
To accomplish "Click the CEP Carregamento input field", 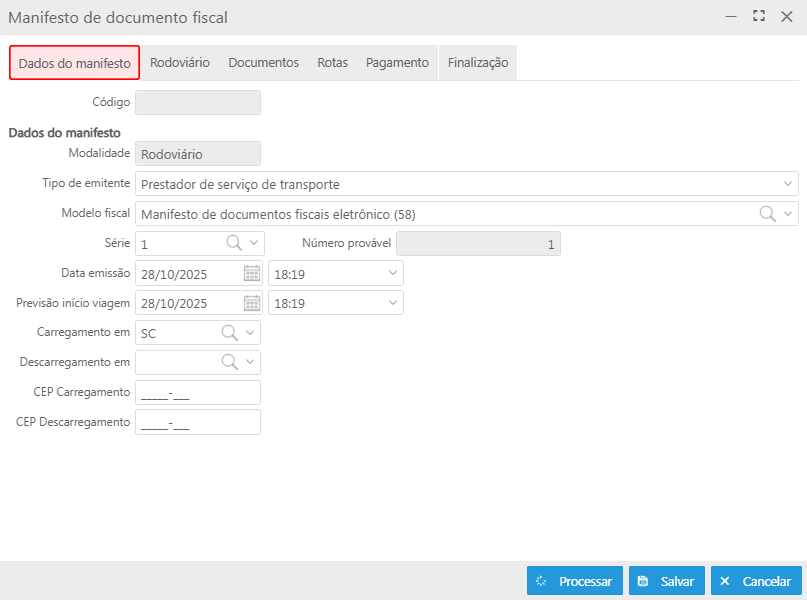I will 198,393.
